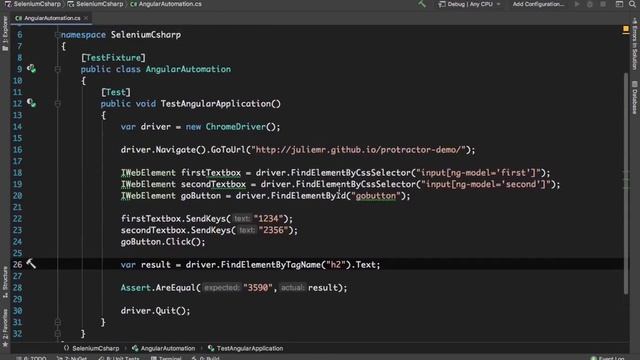
Task: Open the Unit Tests tool window
Action: 119,358
